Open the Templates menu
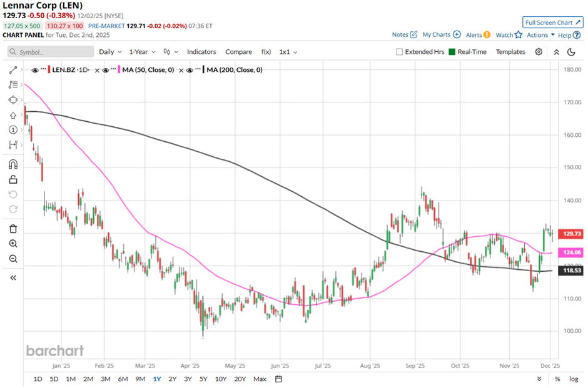The image size is (588, 388). click(510, 52)
